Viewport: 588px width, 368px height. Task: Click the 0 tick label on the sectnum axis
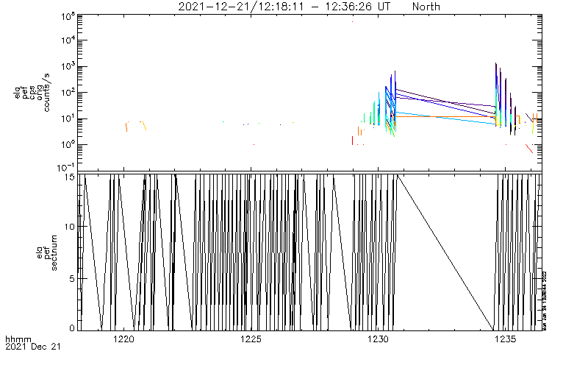pos(73,328)
